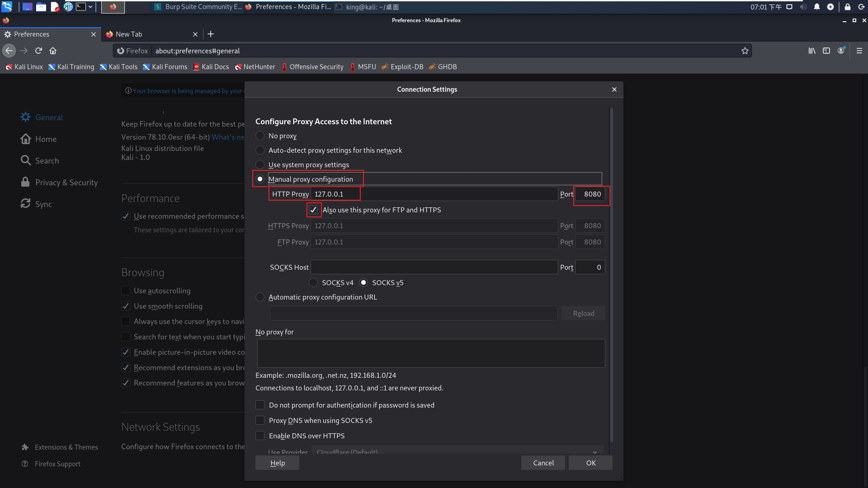The width and height of the screenshot is (868, 488).
Task: Click the SOCKS Host input field
Action: [x=434, y=267]
